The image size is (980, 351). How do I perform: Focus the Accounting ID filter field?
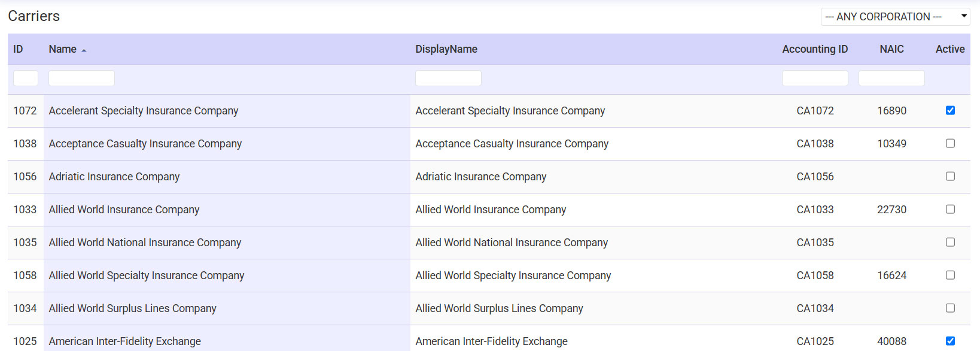tap(815, 78)
